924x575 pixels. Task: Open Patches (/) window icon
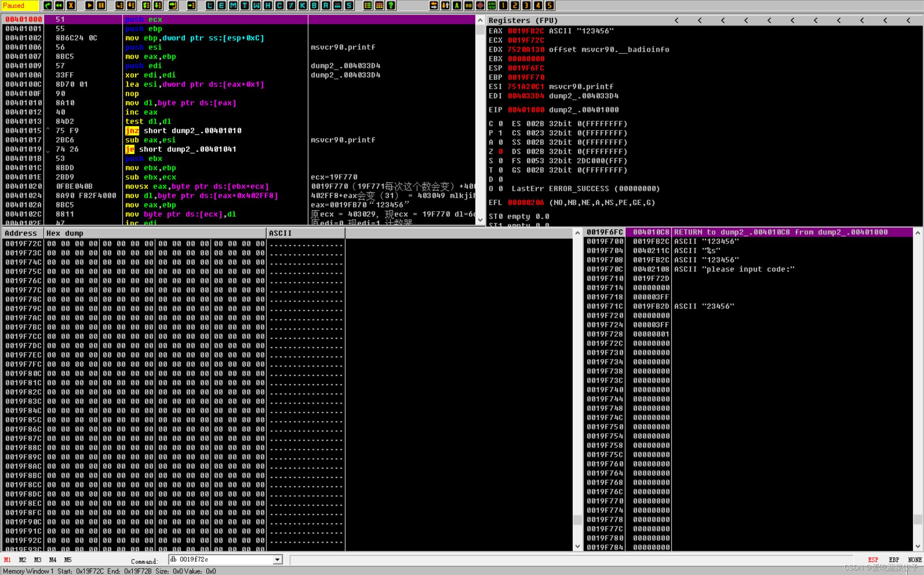[291, 5]
